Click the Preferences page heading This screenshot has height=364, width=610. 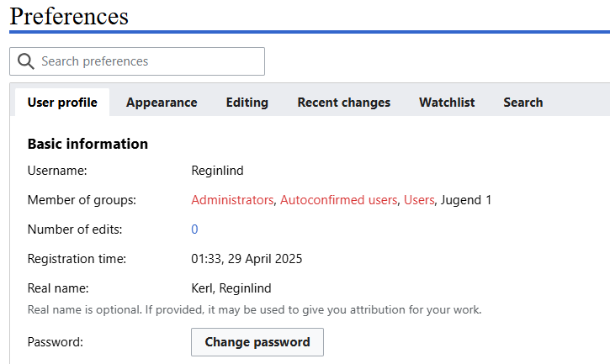click(x=69, y=16)
